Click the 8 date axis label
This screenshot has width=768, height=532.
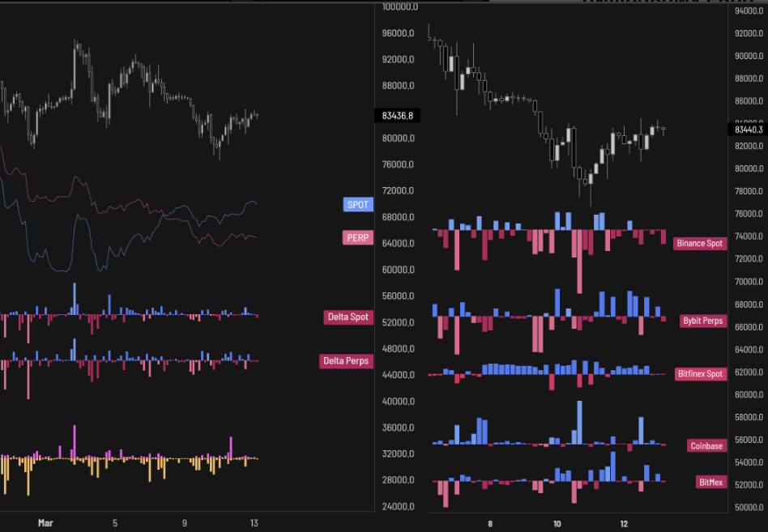pyautogui.click(x=490, y=524)
